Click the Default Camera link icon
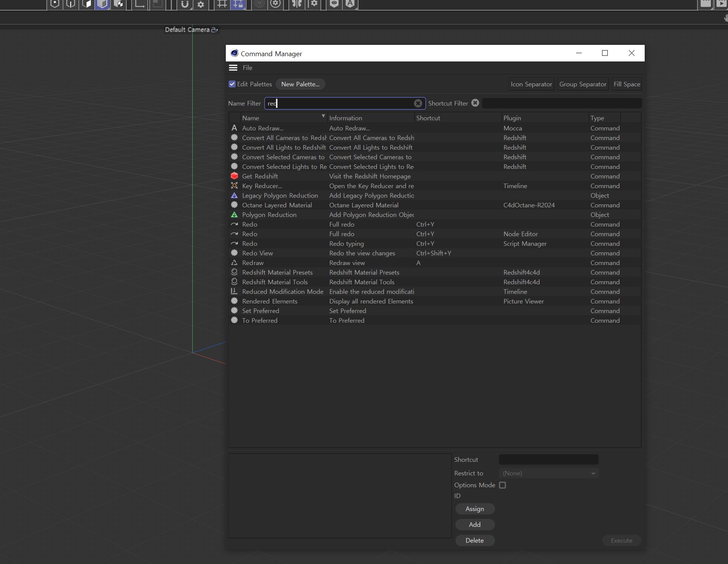 click(215, 30)
